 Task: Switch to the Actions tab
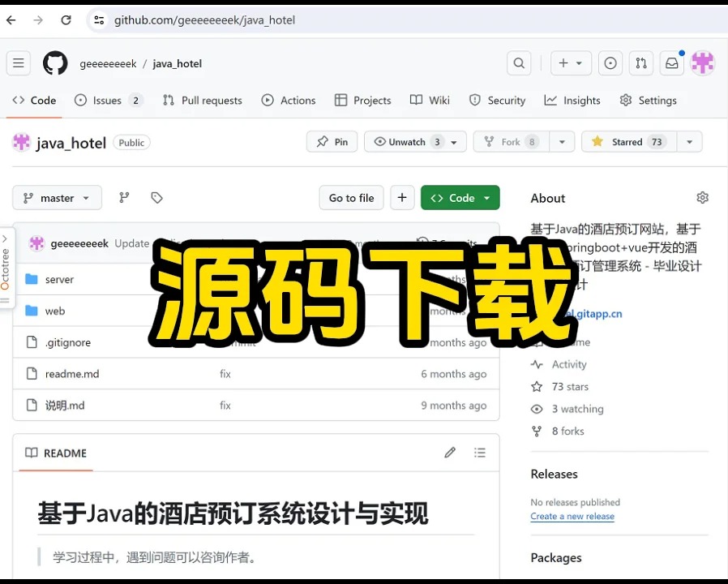point(289,101)
